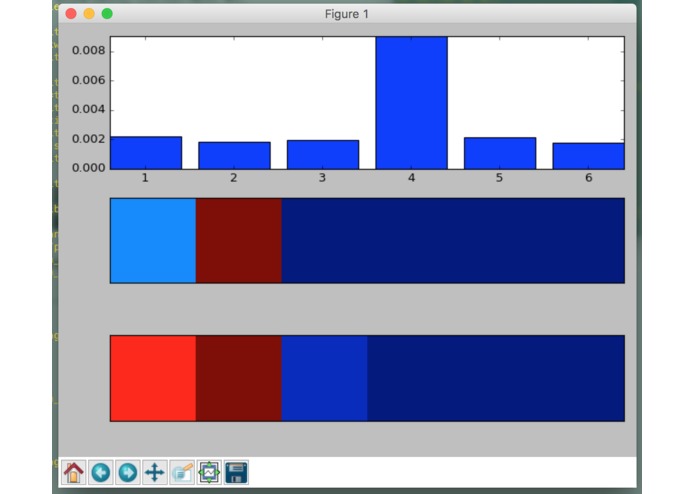Image resolution: width=695 pixels, height=494 pixels.
Task: Minimize the Figure 1 window
Action: 89,14
